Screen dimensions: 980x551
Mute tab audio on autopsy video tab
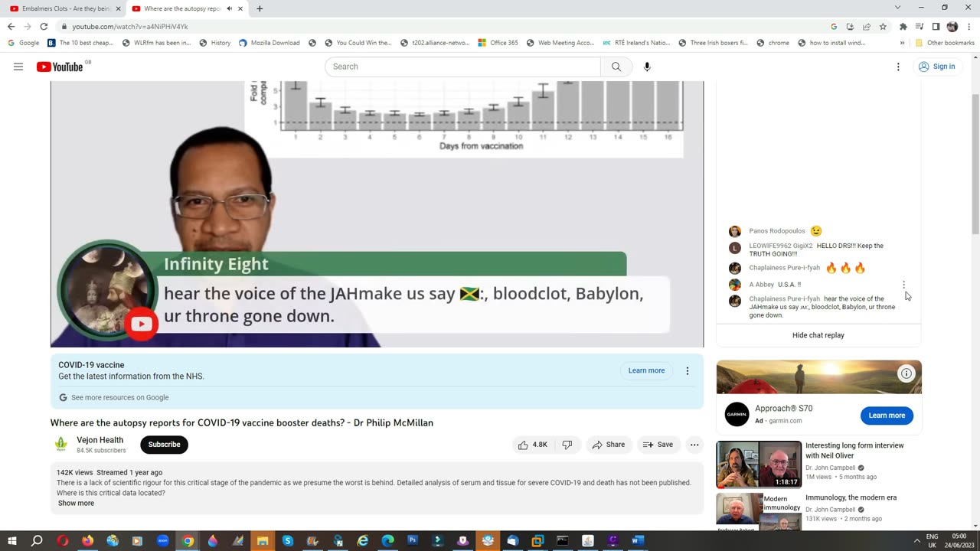point(229,8)
